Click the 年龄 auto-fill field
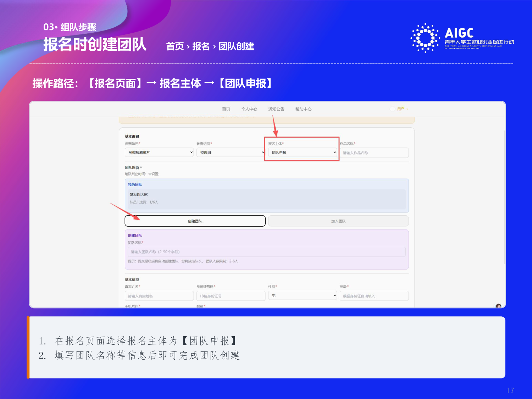Image resolution: width=532 pixels, height=399 pixels. 374,296
